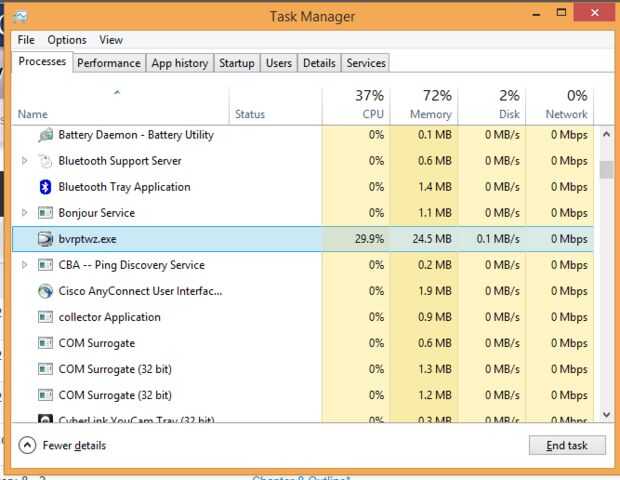
Task: Select the collector Application row
Action: [x=303, y=317]
